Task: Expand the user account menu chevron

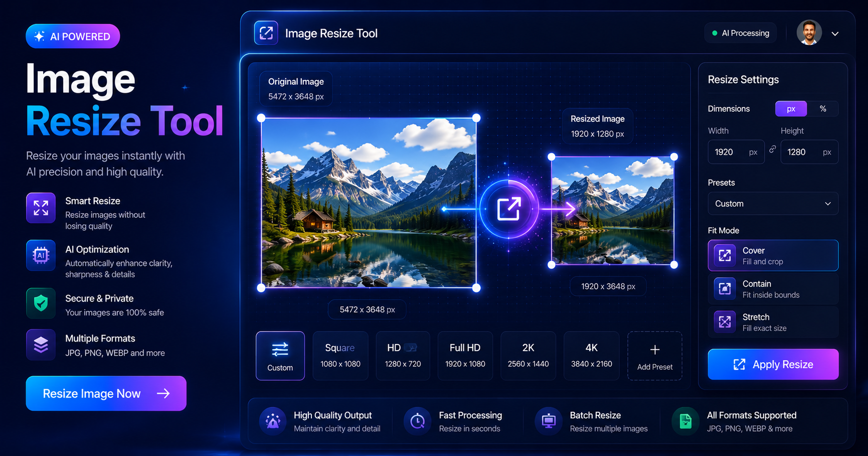Action: 835,34
